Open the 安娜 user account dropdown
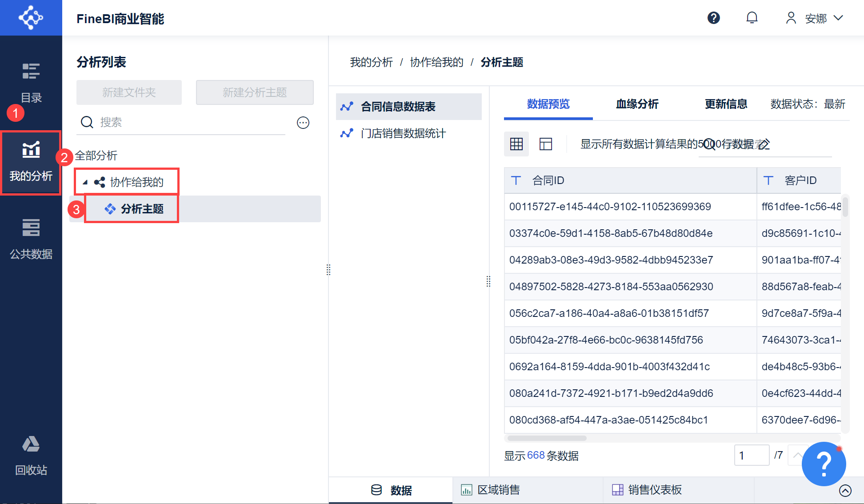Screen dimensions: 864x504 coord(816,18)
